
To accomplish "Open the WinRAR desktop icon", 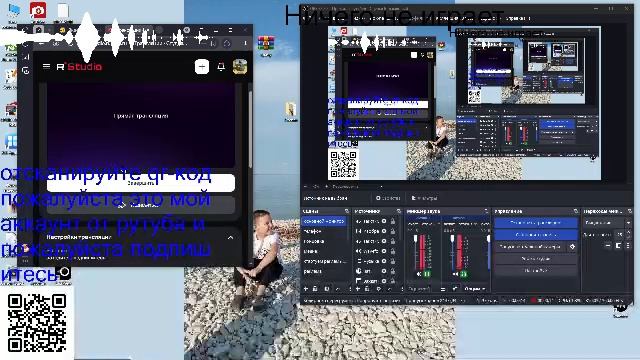I will click(266, 45).
